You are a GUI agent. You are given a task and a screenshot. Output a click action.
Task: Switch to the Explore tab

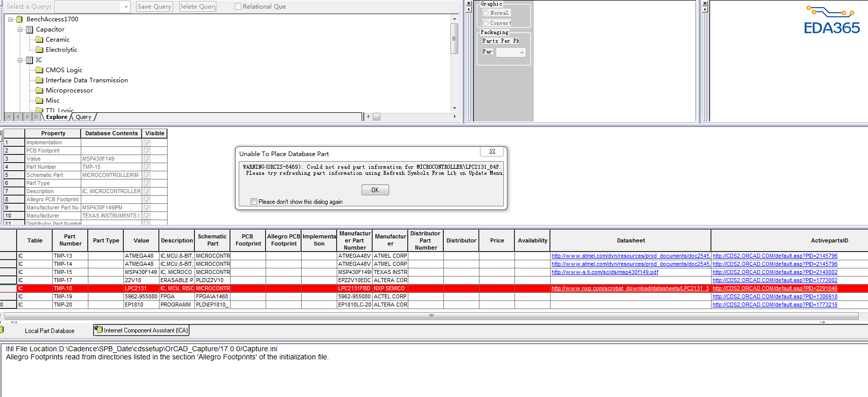(56, 117)
